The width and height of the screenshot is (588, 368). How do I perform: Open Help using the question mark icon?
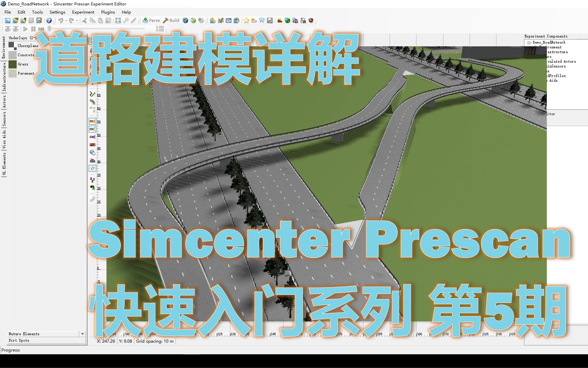pos(50,20)
